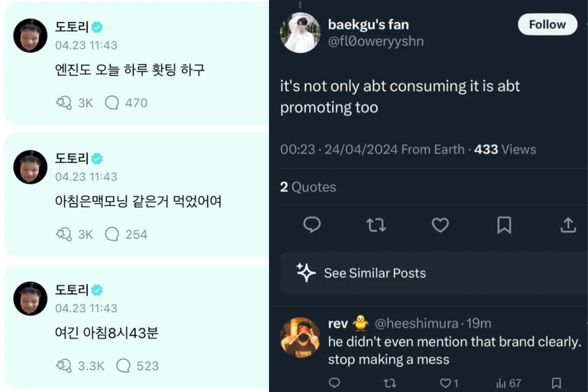Retweet rev's reply
The image size is (588, 392).
[x=390, y=383]
